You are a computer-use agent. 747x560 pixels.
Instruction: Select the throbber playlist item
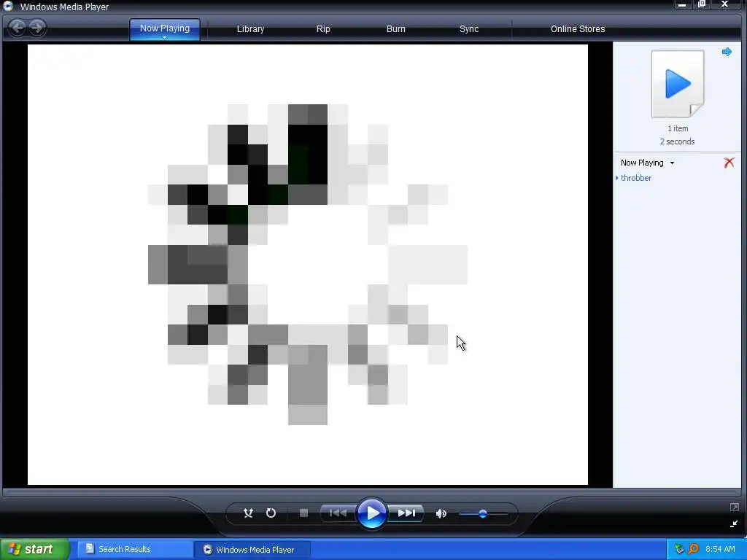pyautogui.click(x=636, y=178)
